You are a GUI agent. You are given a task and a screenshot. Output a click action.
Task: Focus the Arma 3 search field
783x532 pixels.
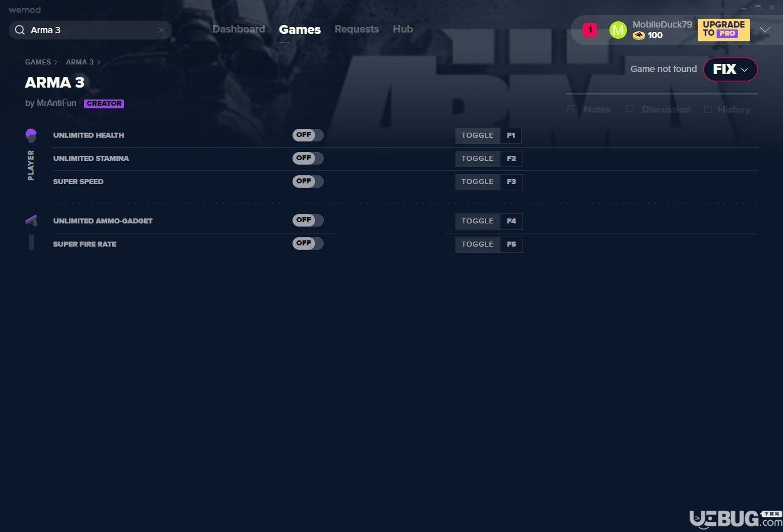[x=90, y=30]
